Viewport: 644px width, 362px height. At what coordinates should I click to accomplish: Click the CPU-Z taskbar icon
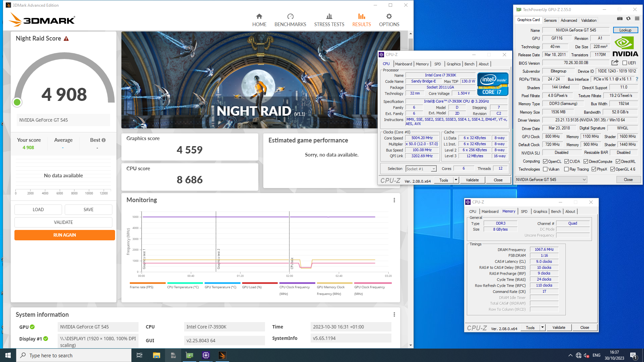(206, 355)
